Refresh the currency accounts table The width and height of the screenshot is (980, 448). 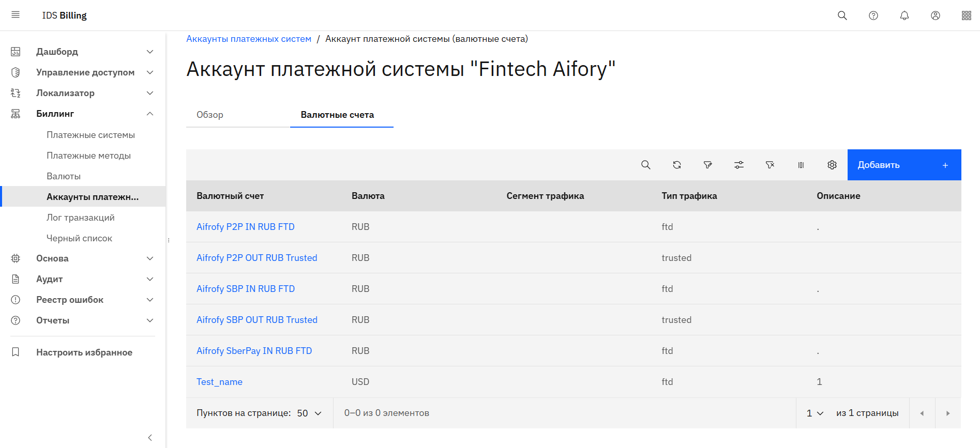tap(676, 165)
